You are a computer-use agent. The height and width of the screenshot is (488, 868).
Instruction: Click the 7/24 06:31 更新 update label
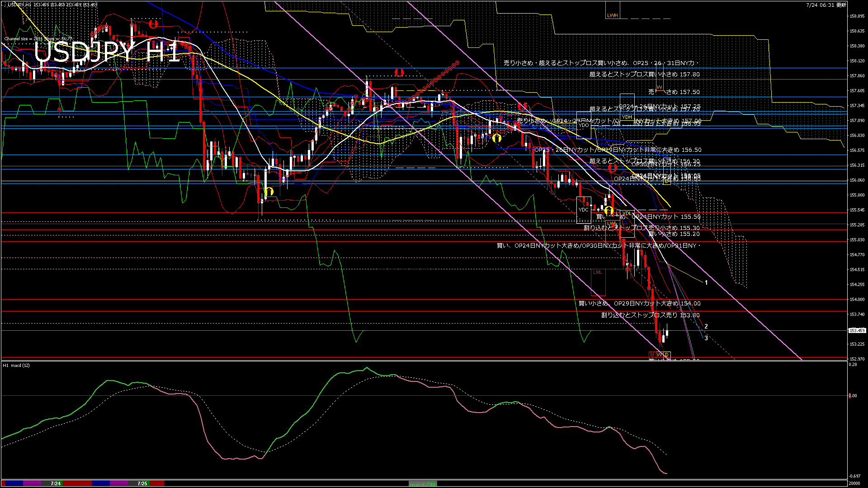point(826,5)
